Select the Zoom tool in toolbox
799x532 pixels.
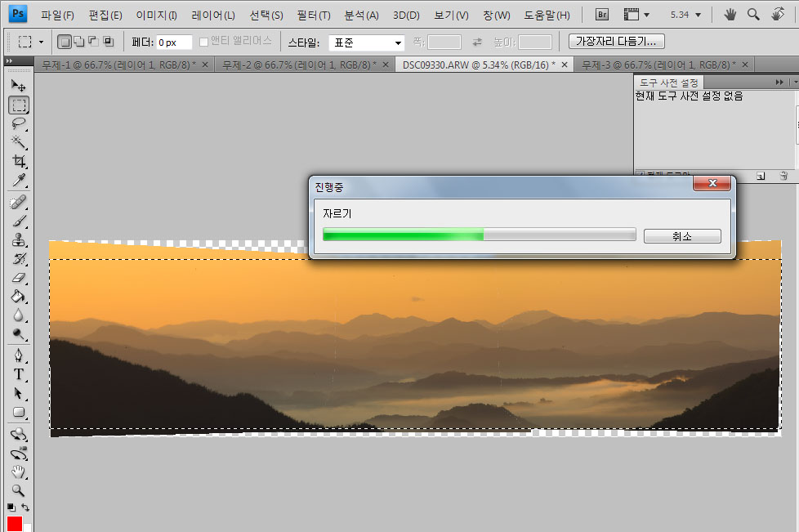[x=18, y=491]
